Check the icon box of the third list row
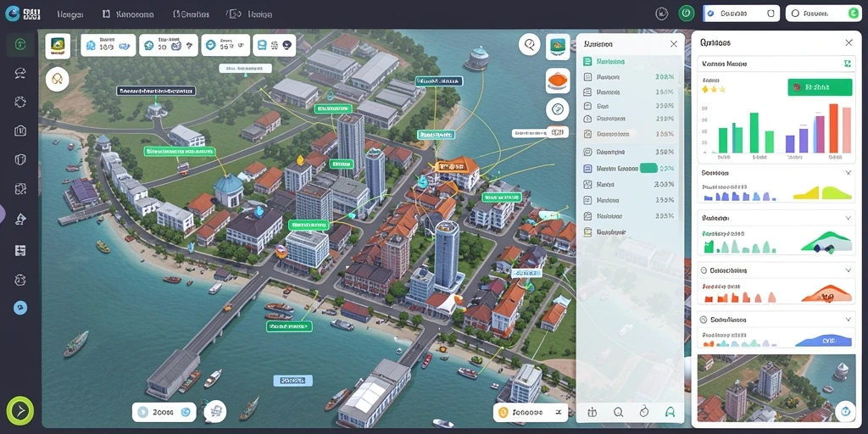868x434 pixels. coord(588,92)
